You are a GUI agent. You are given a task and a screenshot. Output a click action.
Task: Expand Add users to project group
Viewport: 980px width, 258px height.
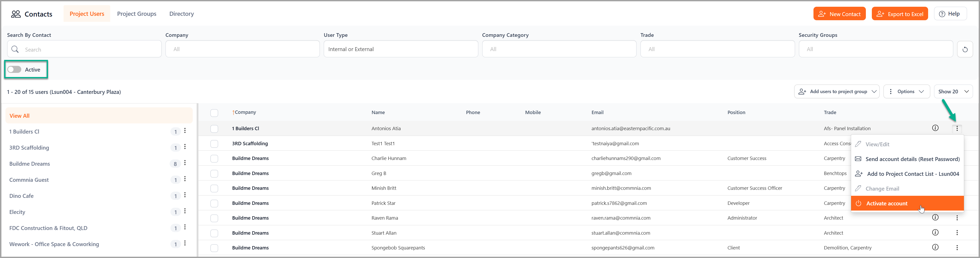pos(837,92)
